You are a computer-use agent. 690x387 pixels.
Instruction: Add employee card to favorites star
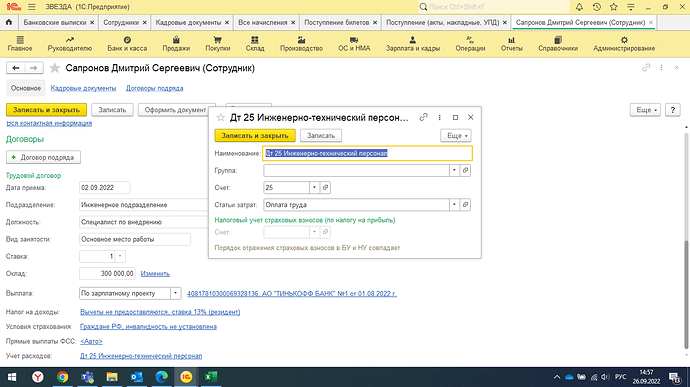55,68
